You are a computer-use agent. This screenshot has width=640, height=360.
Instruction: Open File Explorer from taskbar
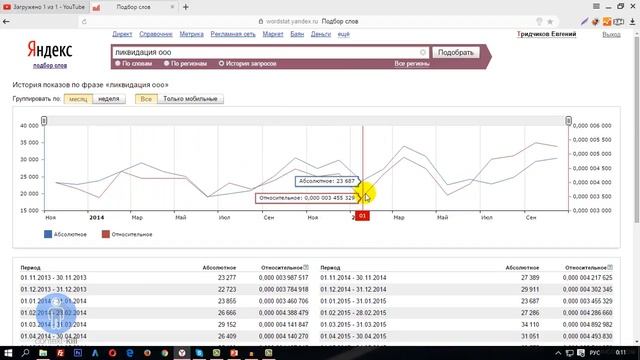point(43,353)
